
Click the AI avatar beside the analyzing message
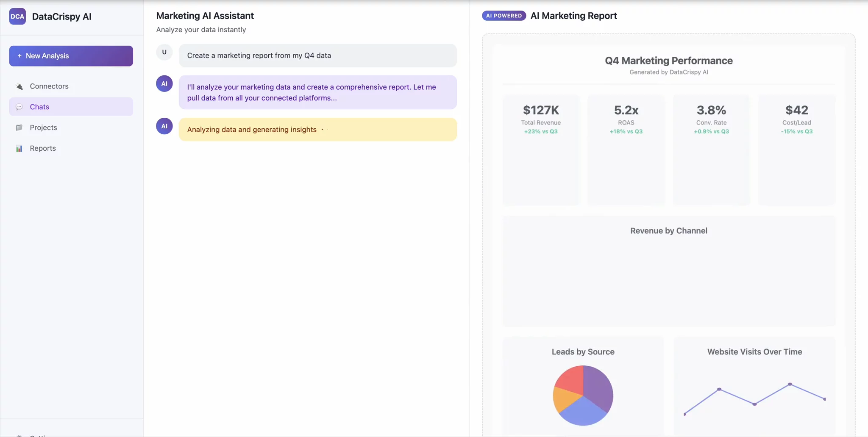[x=164, y=126]
